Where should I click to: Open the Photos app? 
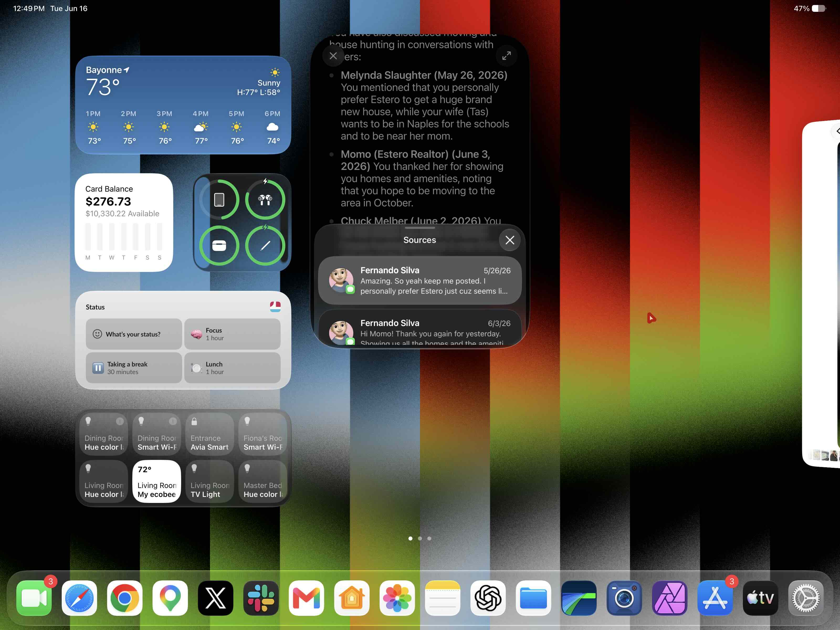397,598
